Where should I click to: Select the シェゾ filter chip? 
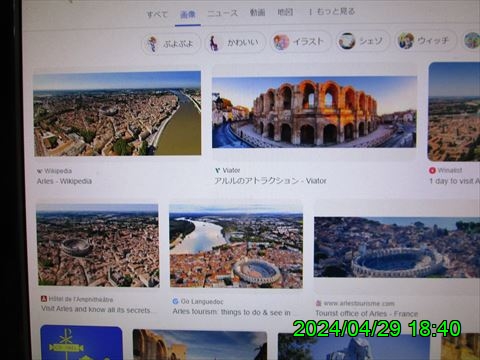click(362, 41)
